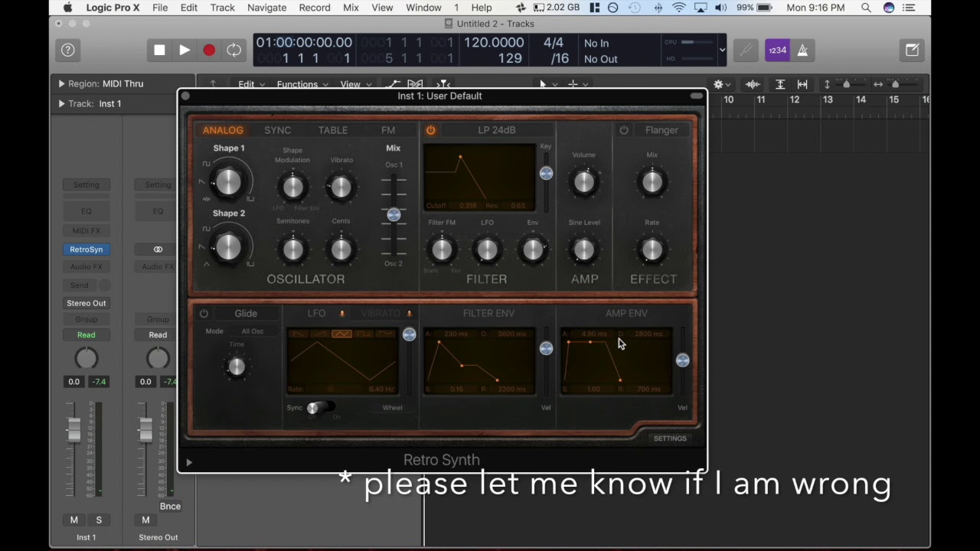Click the volume icon in the menu bar

(x=720, y=8)
